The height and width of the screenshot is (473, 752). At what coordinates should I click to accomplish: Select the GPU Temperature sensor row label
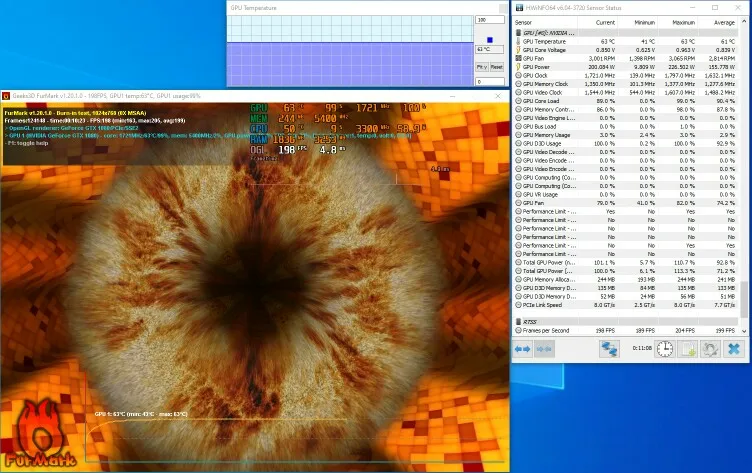coord(544,41)
